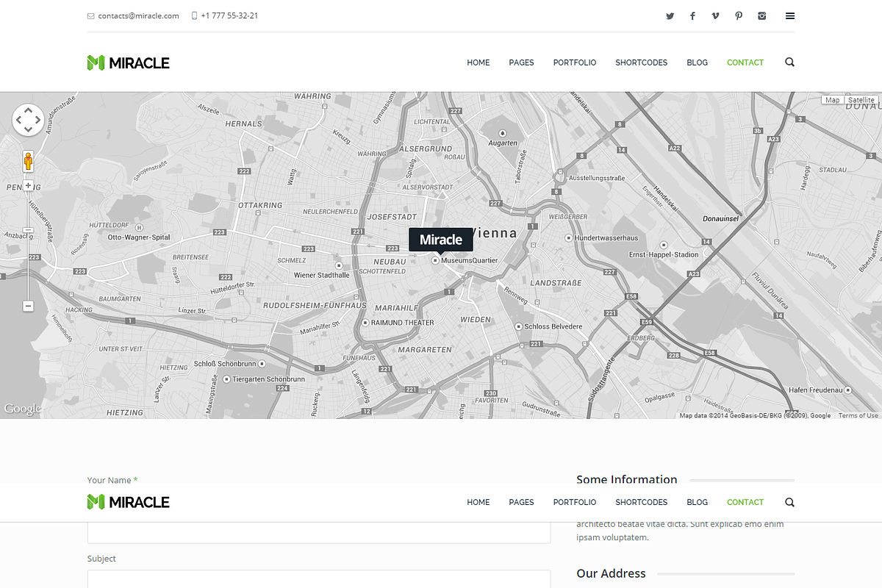
Task: Open HOME in main navigation
Action: click(x=478, y=62)
